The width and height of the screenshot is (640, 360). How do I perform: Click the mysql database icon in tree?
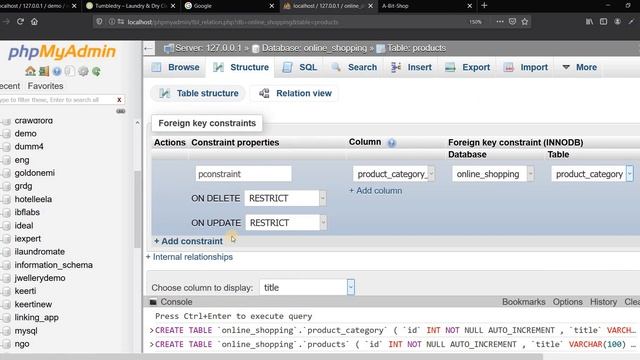point(6,331)
